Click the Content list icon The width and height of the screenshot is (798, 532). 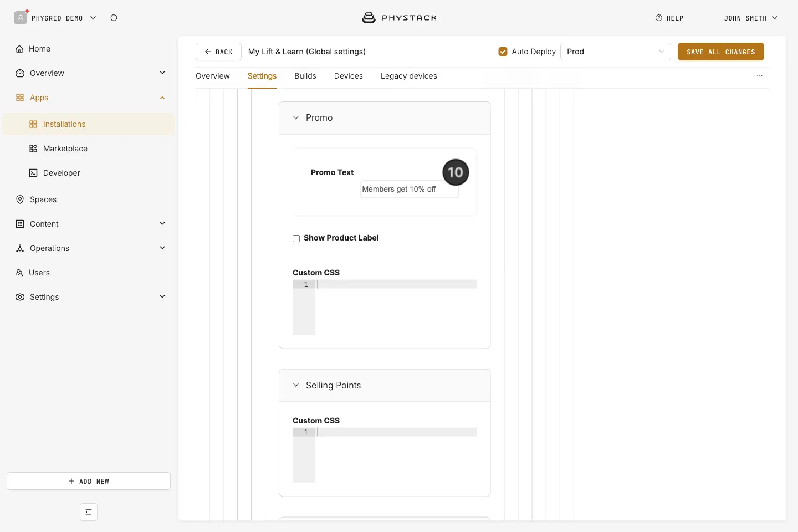pyautogui.click(x=20, y=224)
